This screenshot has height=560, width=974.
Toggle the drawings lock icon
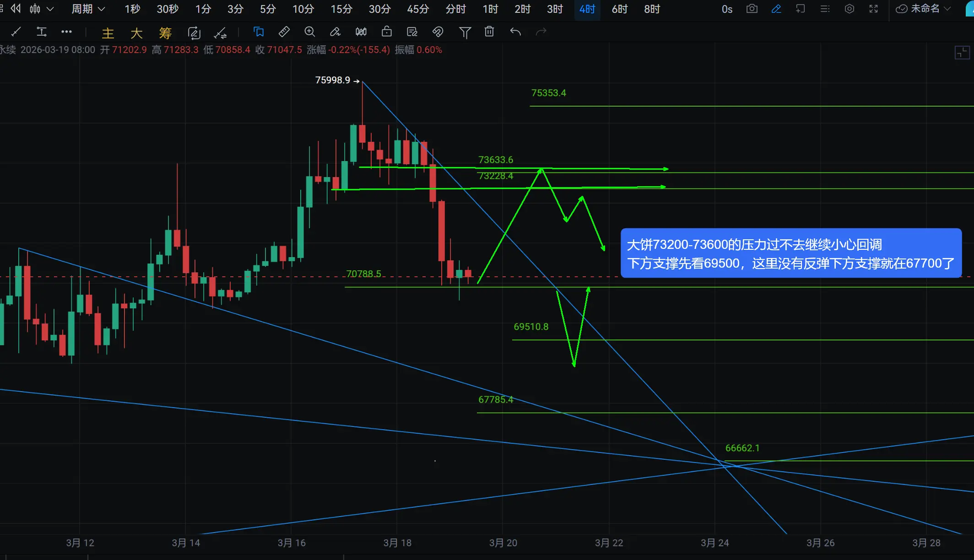point(387,32)
